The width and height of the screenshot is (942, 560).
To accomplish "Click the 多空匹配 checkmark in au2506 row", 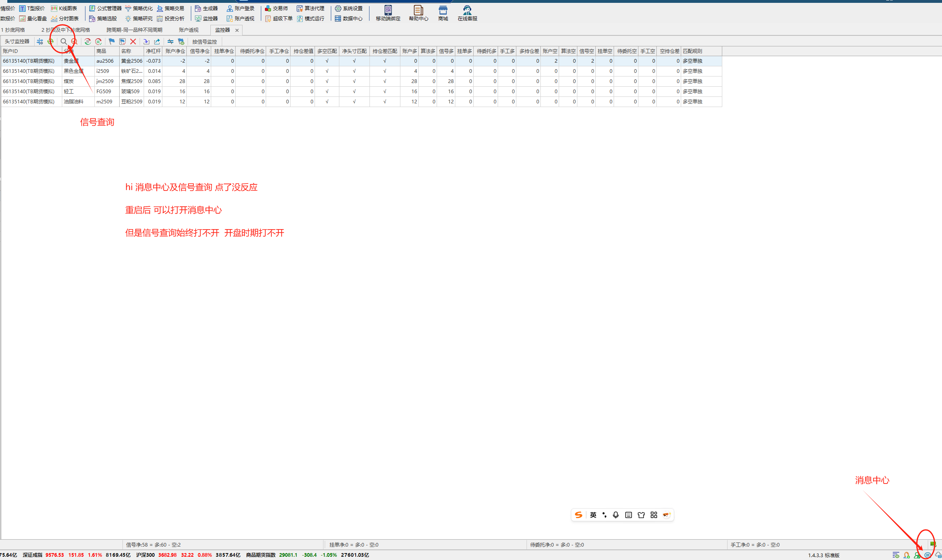I will [x=327, y=61].
